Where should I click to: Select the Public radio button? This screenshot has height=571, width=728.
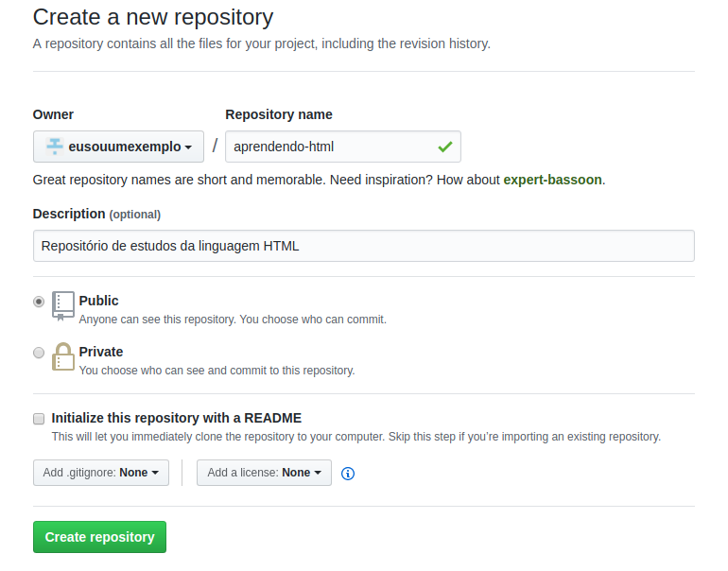coord(39,302)
